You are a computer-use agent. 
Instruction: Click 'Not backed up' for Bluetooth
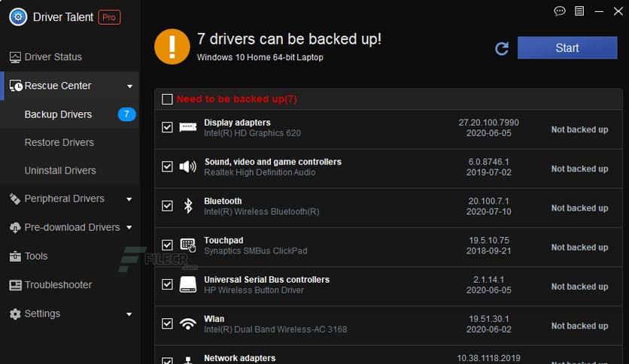(x=579, y=208)
